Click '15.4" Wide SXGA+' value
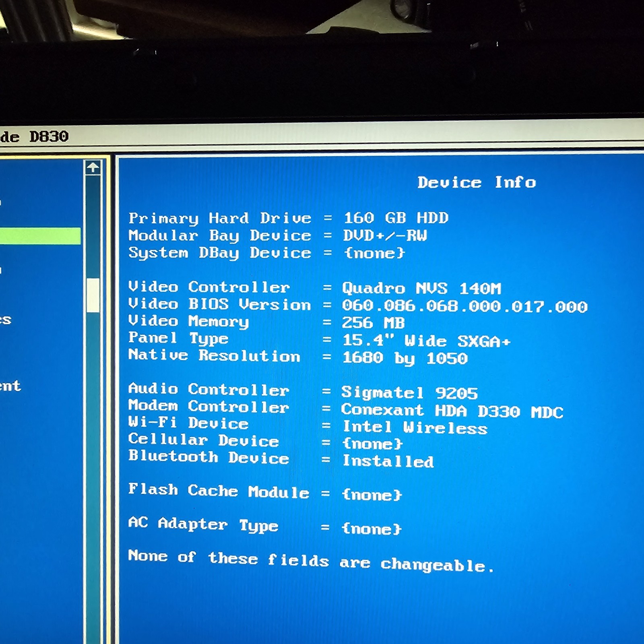 coord(426,341)
